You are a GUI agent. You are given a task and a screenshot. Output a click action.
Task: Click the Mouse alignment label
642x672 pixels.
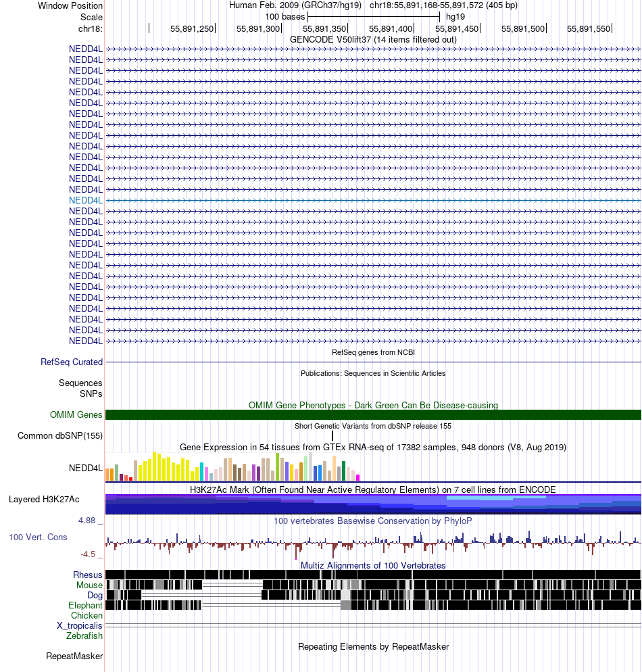pos(89,585)
